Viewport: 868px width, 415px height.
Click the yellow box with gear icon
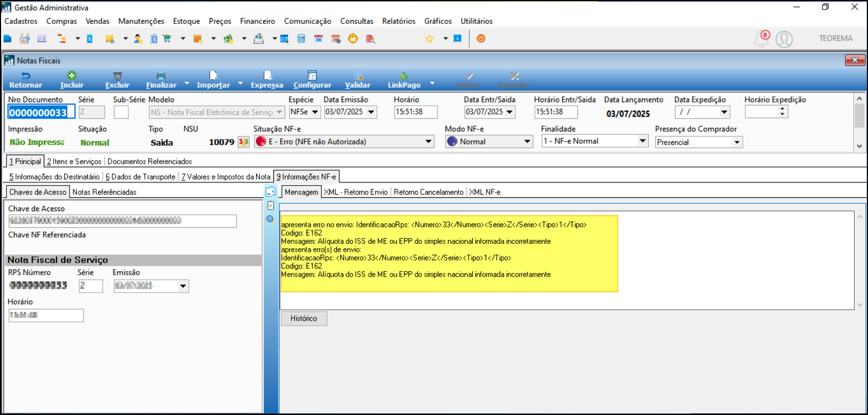[x=110, y=39]
